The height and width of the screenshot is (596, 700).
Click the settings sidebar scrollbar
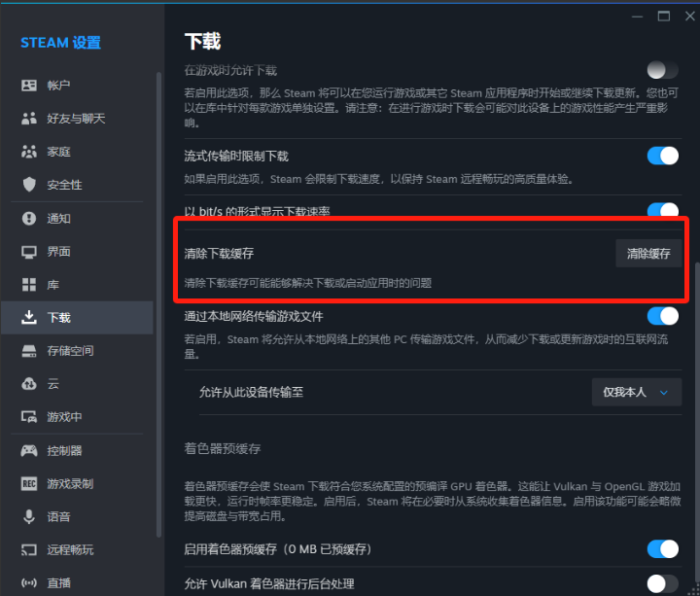tap(158, 303)
